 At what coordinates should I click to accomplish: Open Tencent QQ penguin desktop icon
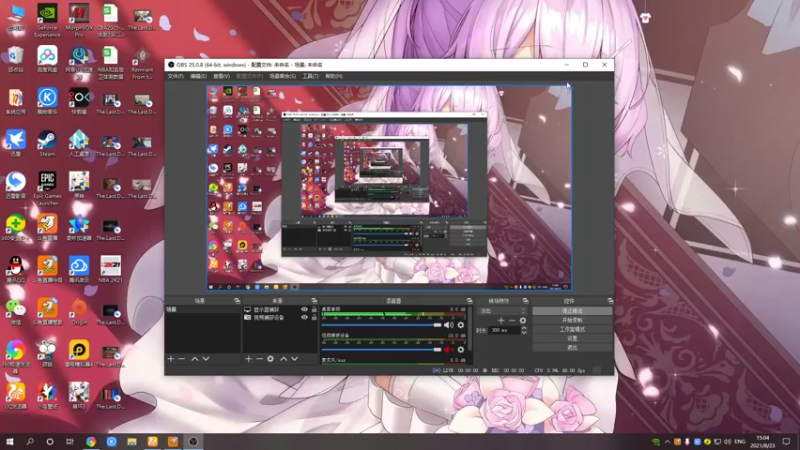(x=15, y=269)
